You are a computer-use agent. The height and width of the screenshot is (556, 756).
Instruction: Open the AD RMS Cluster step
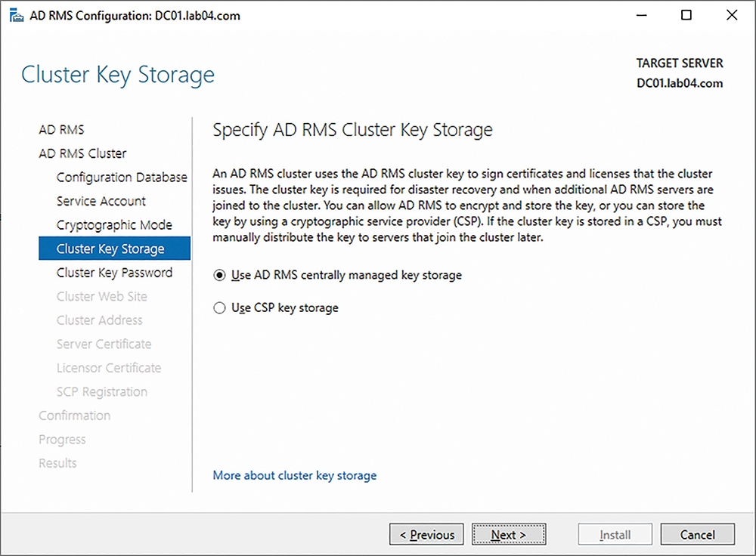[x=82, y=153]
